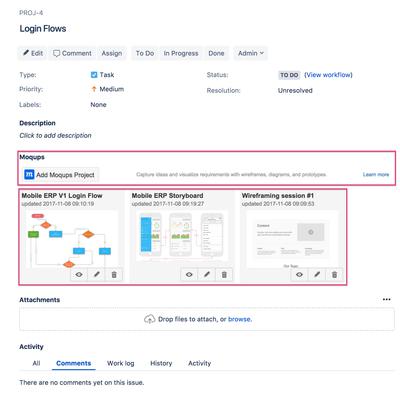Select the Comments tab
This screenshot has width=400, height=393.
74,363
